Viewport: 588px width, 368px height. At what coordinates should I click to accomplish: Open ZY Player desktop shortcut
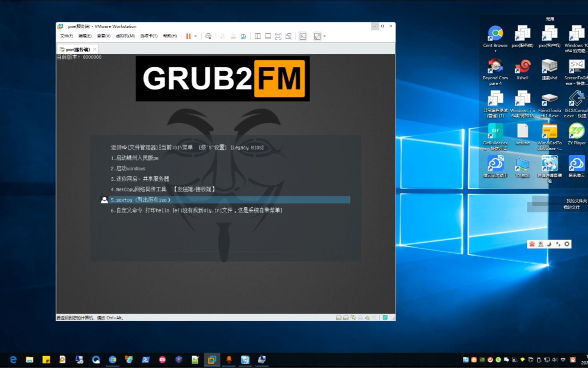click(x=577, y=134)
